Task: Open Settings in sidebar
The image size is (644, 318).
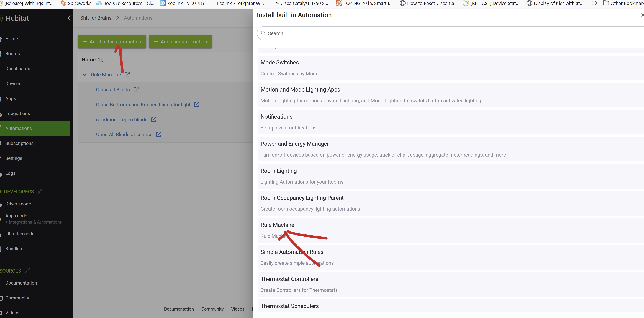Action: [14, 158]
